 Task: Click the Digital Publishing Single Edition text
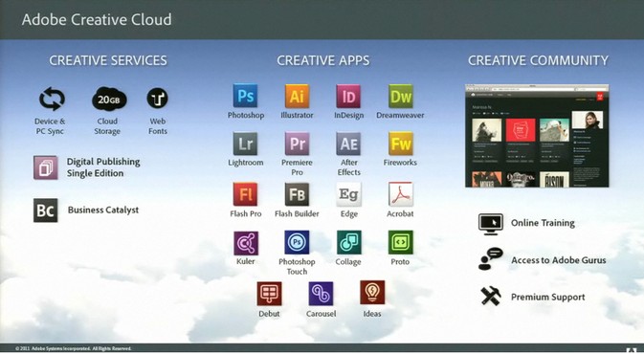[x=103, y=167]
